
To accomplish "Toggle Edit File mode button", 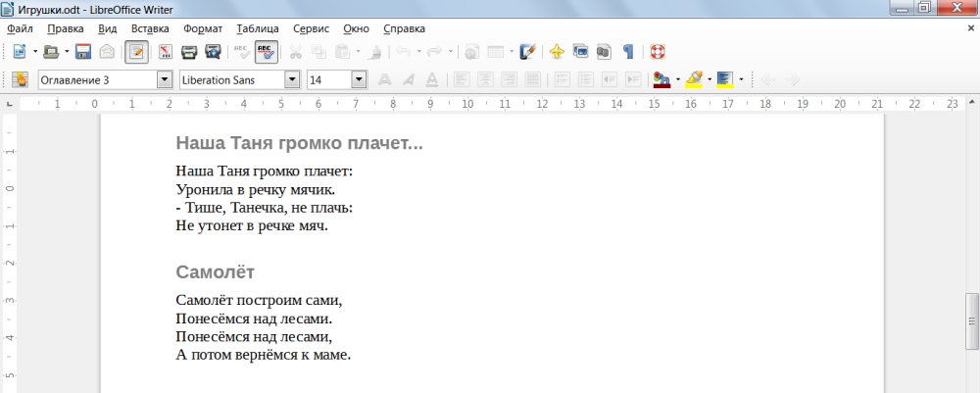I will click(x=136, y=52).
